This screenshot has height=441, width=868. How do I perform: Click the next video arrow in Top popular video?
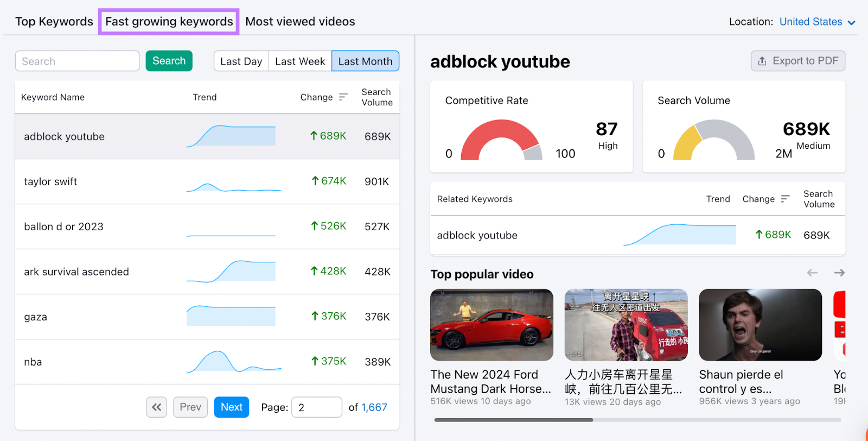point(839,273)
